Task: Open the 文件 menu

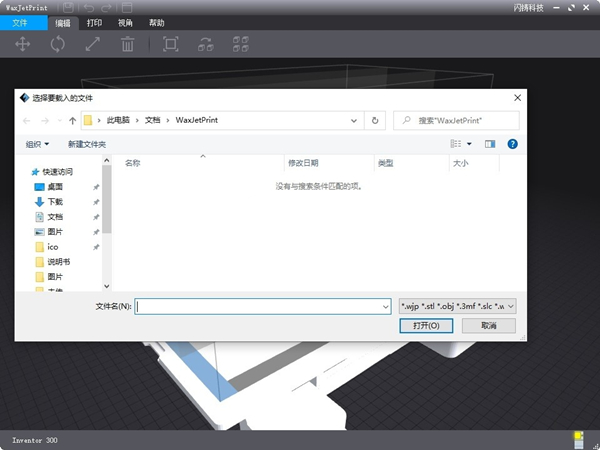Action: [21, 22]
